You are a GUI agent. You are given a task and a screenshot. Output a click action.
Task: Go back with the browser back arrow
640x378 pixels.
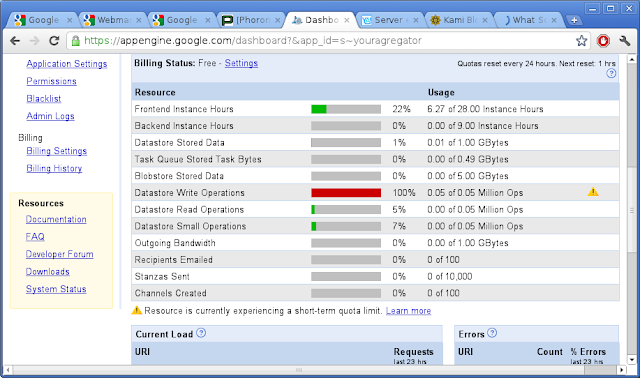[x=15, y=41]
